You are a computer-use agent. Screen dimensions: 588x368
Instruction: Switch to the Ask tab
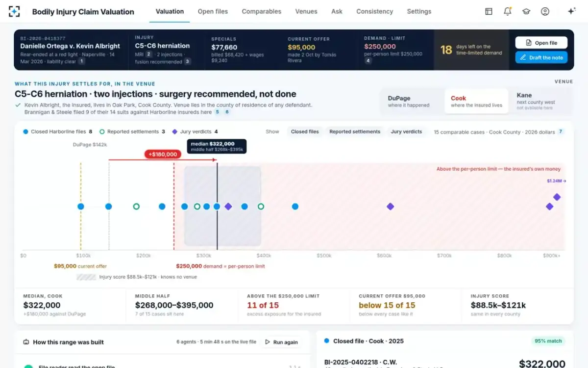point(337,11)
